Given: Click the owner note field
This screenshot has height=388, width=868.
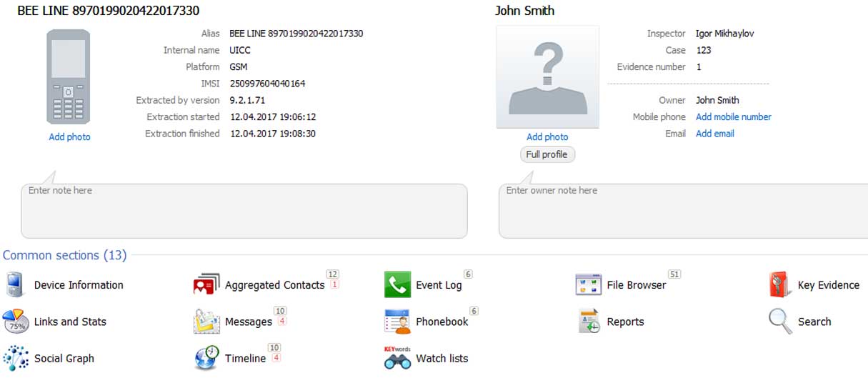Looking at the screenshot, I should coord(684,211).
